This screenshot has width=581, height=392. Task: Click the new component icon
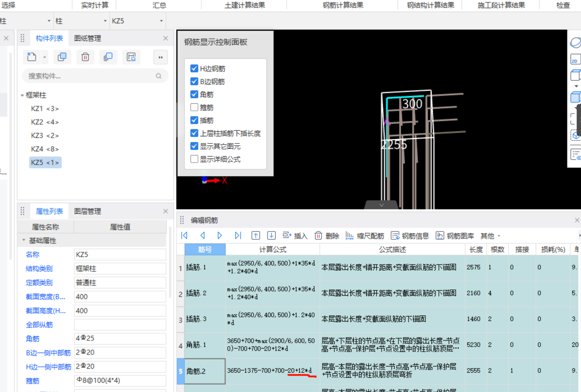tap(32, 57)
